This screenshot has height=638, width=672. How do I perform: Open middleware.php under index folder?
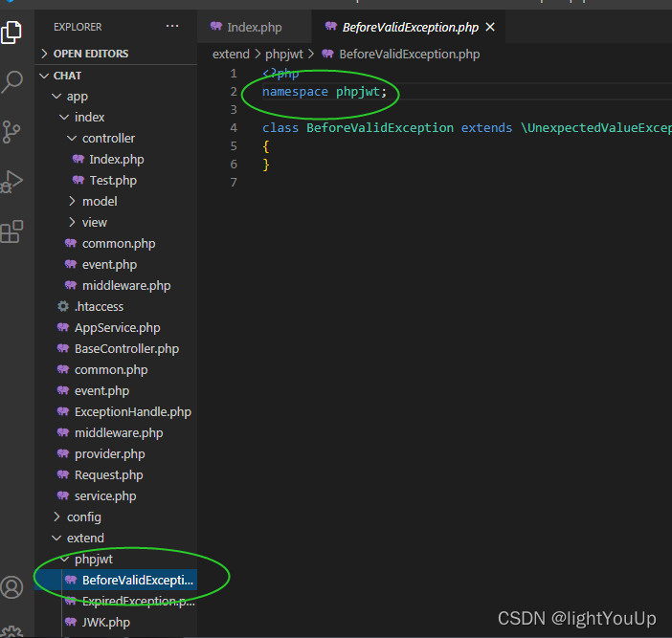116,285
